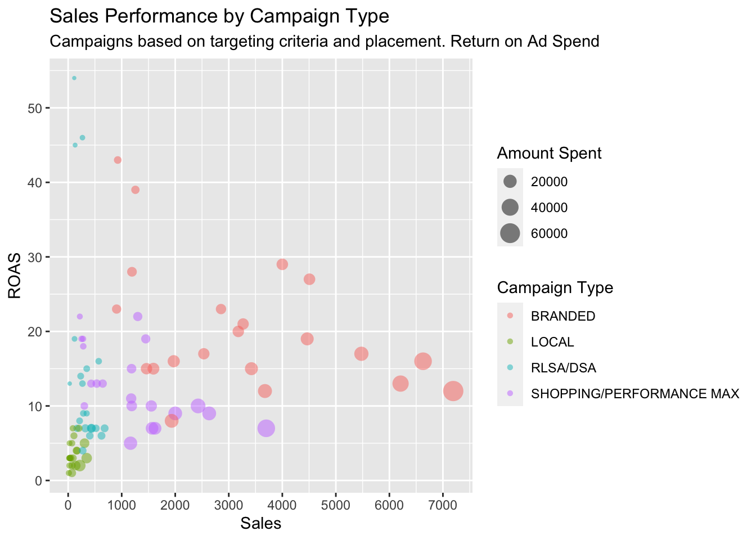Click the chart title "Sales Performance by Campaign Type"

click(219, 16)
